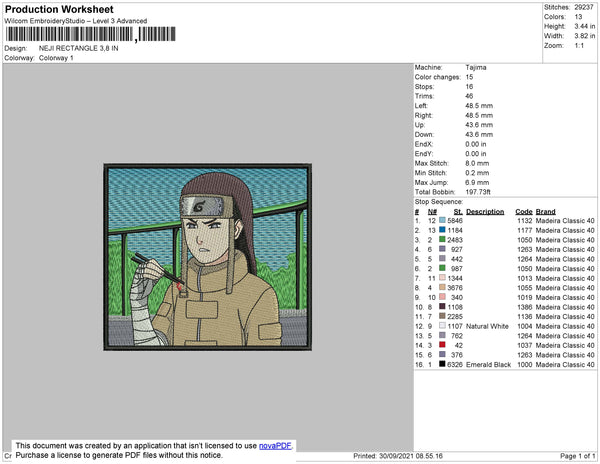Select the 'Production Worksheet' title
This screenshot has width=600, height=464.
click(59, 10)
